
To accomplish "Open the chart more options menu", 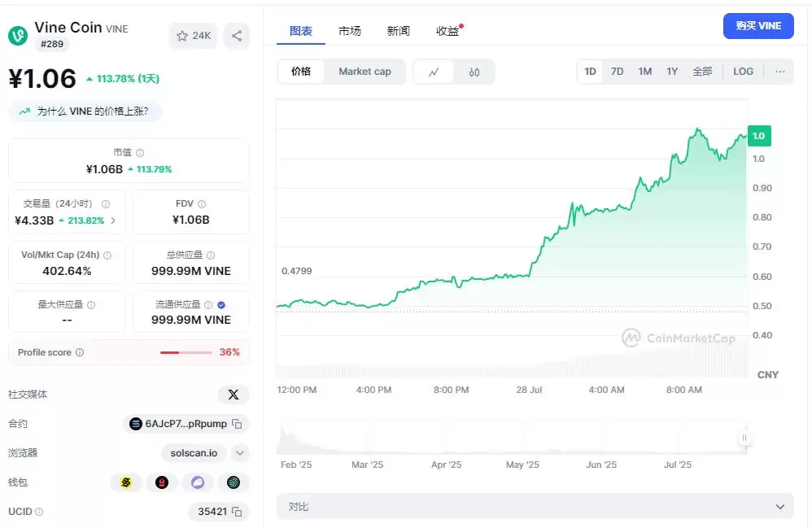I will (x=780, y=72).
